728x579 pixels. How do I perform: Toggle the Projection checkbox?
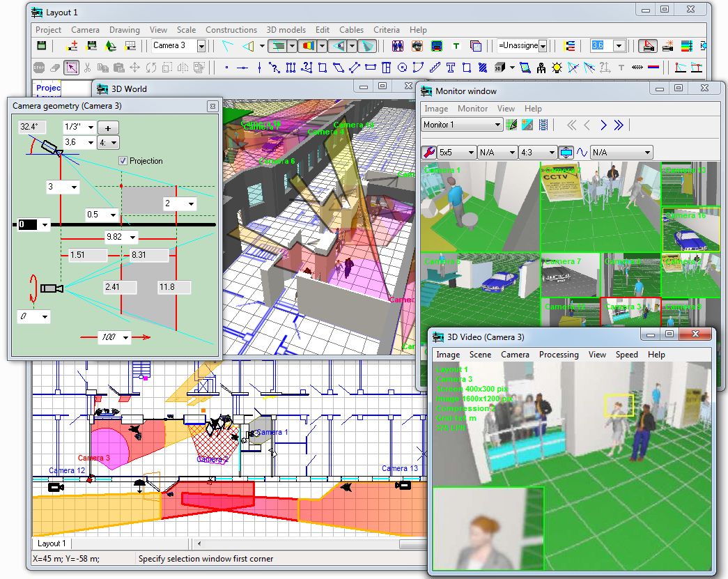coord(123,161)
